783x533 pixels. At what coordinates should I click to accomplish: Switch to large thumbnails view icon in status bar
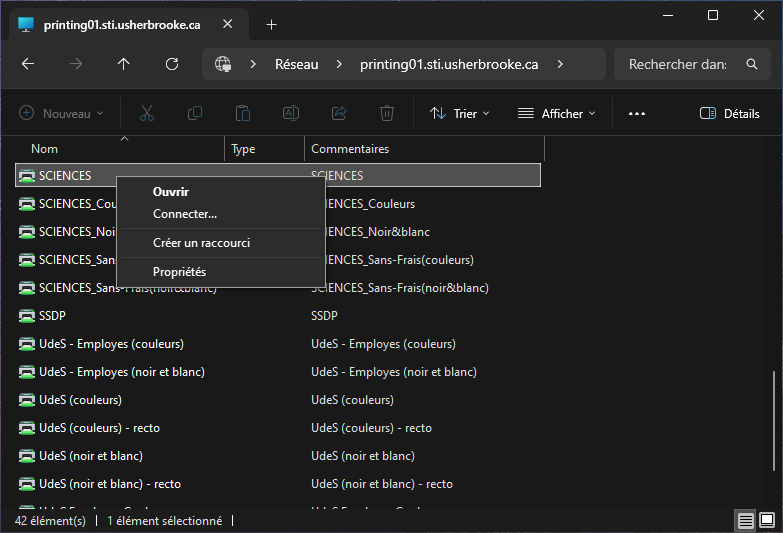(x=767, y=520)
